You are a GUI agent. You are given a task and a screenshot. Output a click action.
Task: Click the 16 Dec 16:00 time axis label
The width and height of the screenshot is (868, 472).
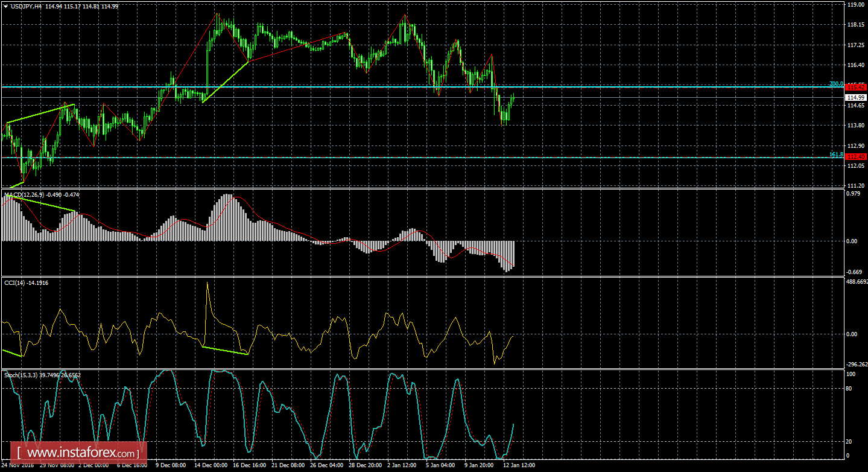pos(250,466)
